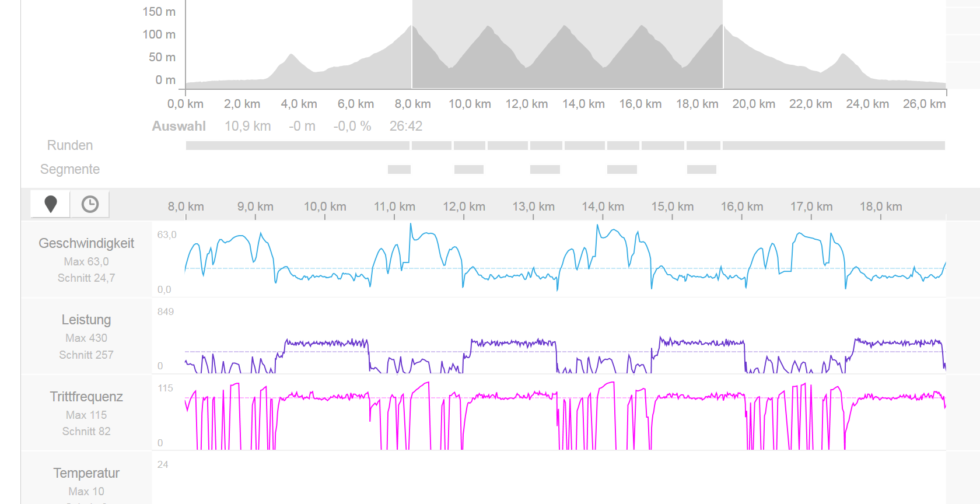Open the Geschwindigkeit chart label
This screenshot has height=504, width=980.
pyautogui.click(x=86, y=243)
